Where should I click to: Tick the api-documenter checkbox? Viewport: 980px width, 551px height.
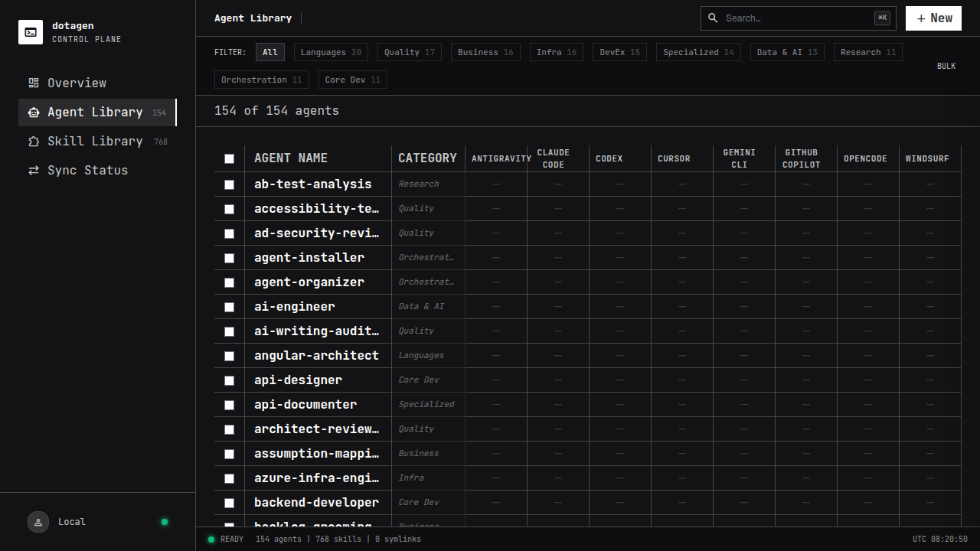click(x=229, y=405)
